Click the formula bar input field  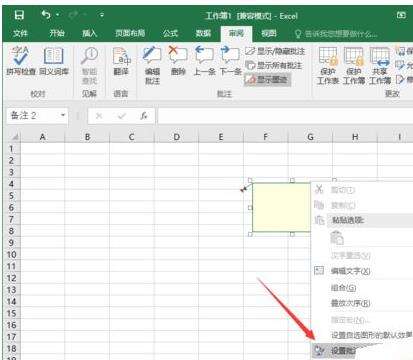pos(285,116)
